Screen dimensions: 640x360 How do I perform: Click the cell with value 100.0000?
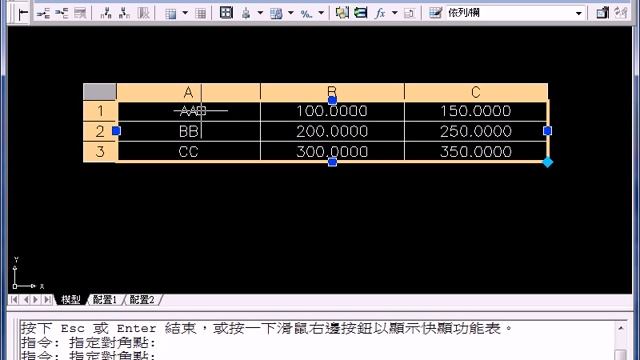[x=332, y=111]
